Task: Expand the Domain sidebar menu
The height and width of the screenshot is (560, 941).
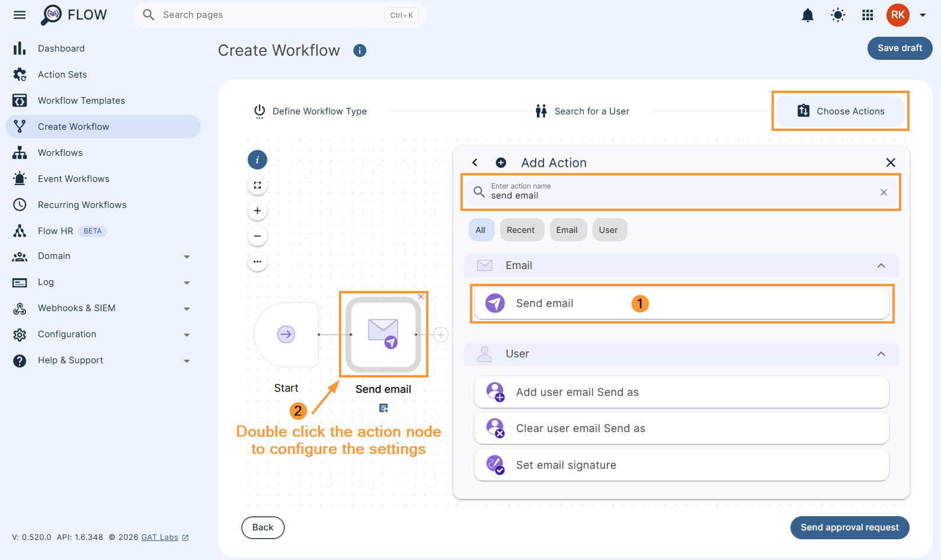Action: (103, 256)
